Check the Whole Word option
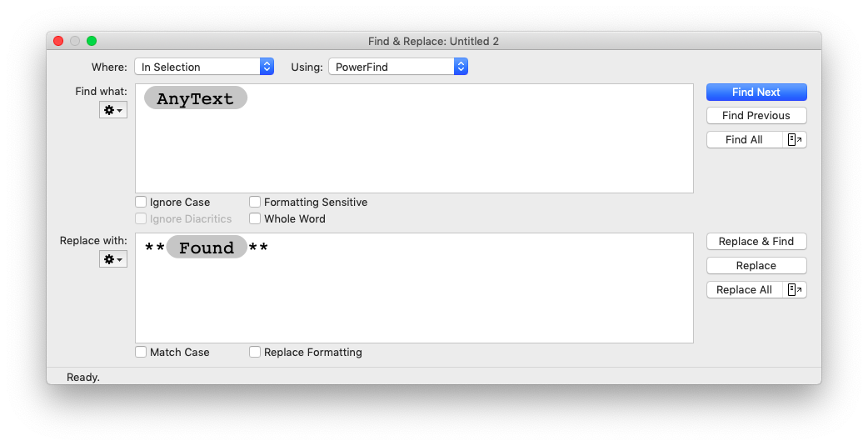 click(255, 218)
